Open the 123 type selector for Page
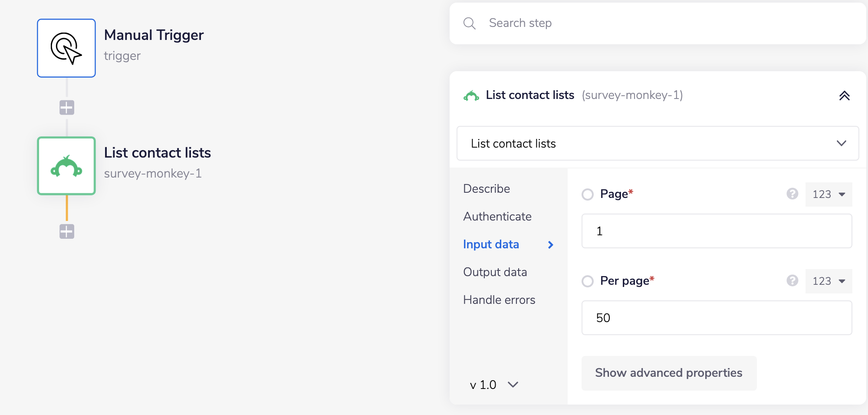The height and width of the screenshot is (415, 868). click(x=829, y=194)
